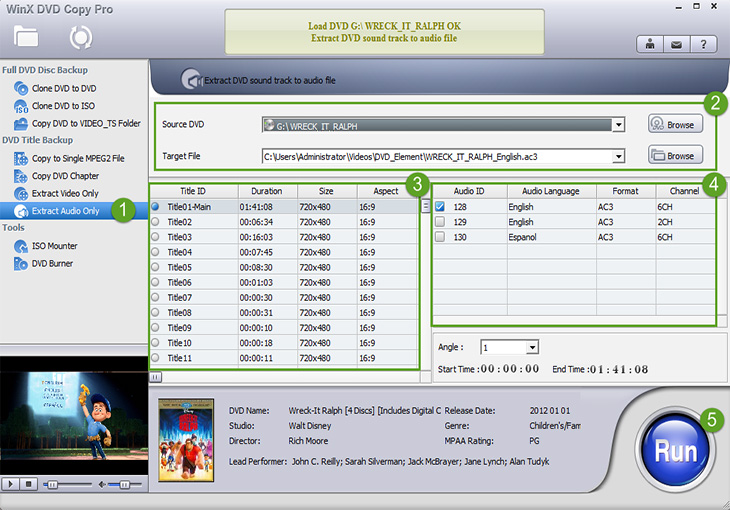The height and width of the screenshot is (510, 730).
Task: Click the preview playback position slider
Action: (53, 485)
